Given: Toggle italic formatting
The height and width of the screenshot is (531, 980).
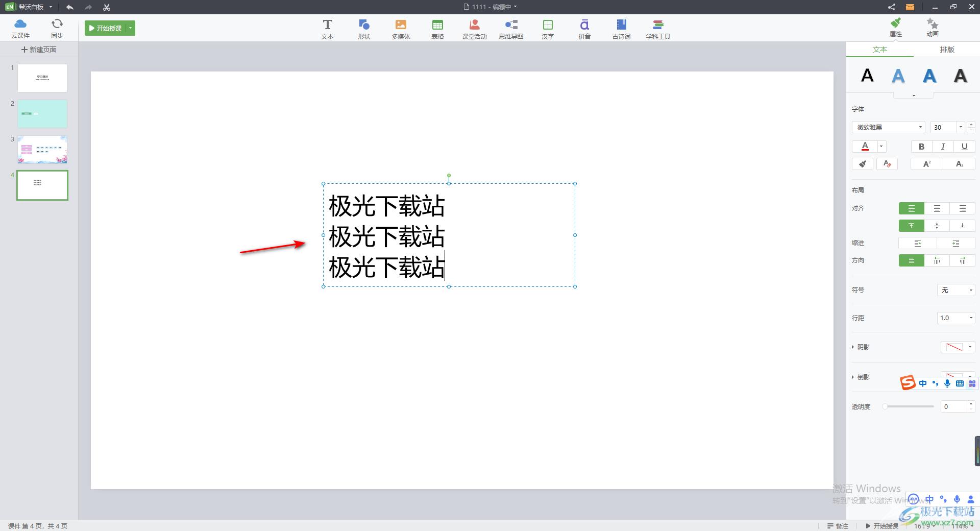Looking at the screenshot, I should (x=943, y=147).
